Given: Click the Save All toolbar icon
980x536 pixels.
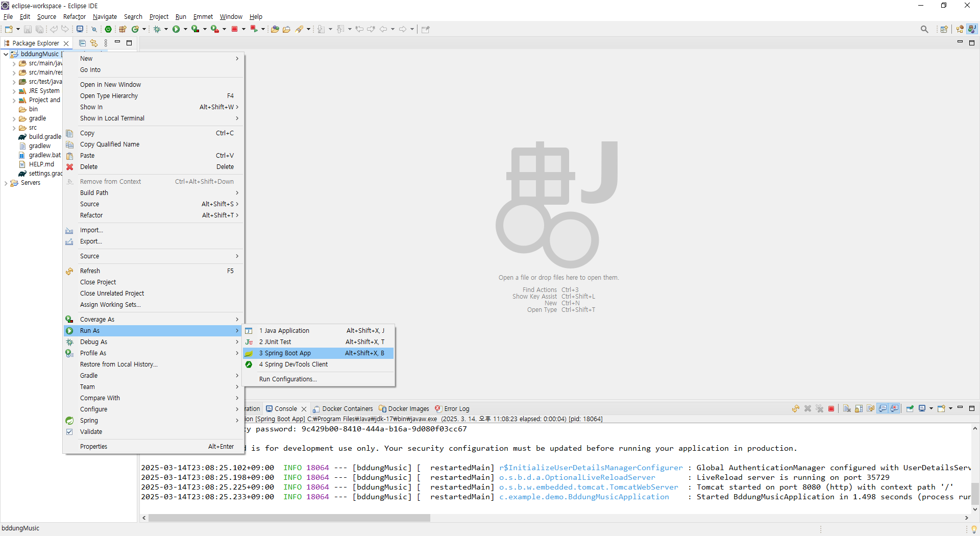Looking at the screenshot, I should 39,29.
